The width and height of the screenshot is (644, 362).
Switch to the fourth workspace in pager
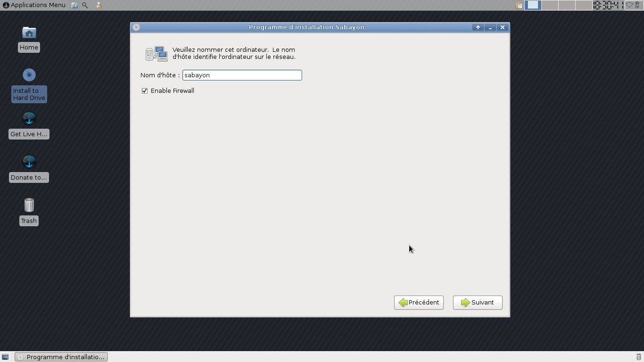[584, 5]
